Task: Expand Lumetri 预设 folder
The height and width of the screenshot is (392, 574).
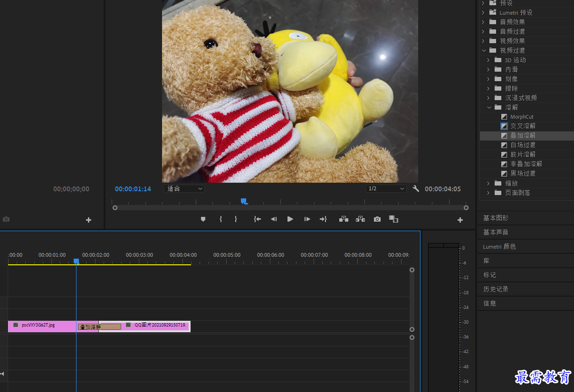Action: coord(484,12)
